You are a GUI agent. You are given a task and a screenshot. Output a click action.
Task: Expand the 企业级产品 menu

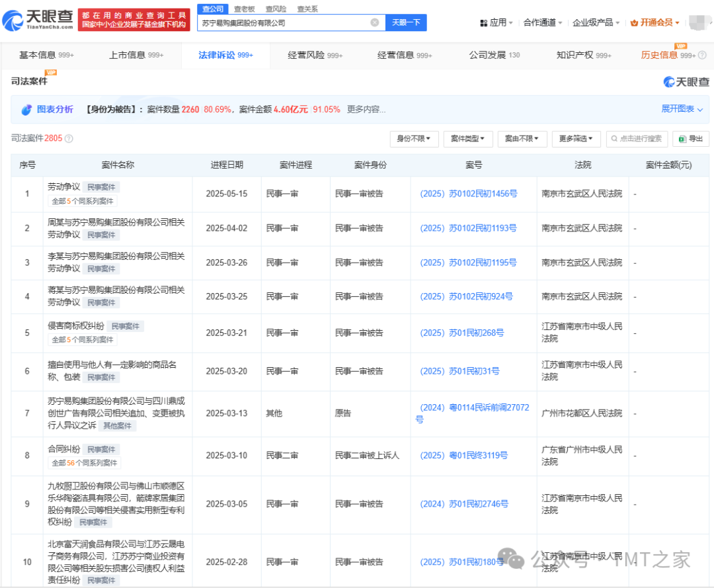(596, 22)
